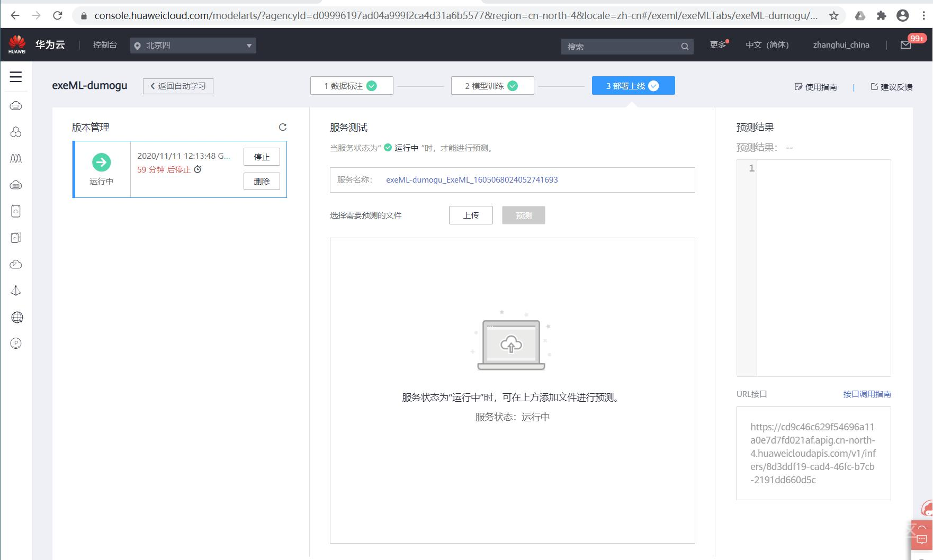Bookmark this page with the star icon
The height and width of the screenshot is (560, 933).
[x=834, y=15]
